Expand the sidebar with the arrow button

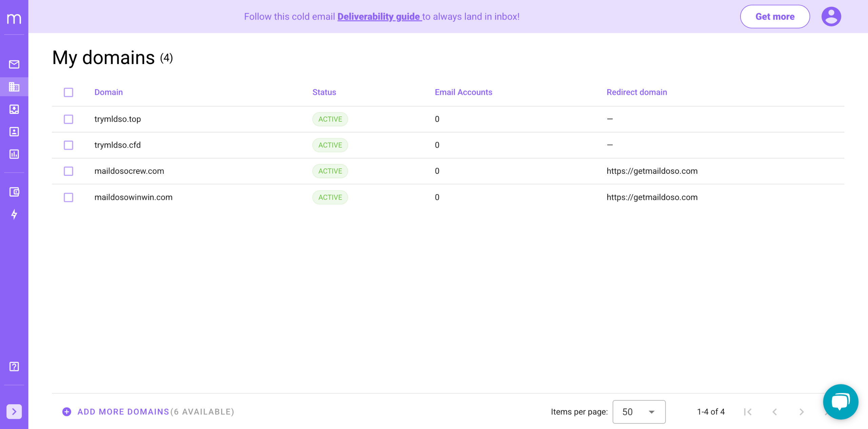(x=14, y=411)
